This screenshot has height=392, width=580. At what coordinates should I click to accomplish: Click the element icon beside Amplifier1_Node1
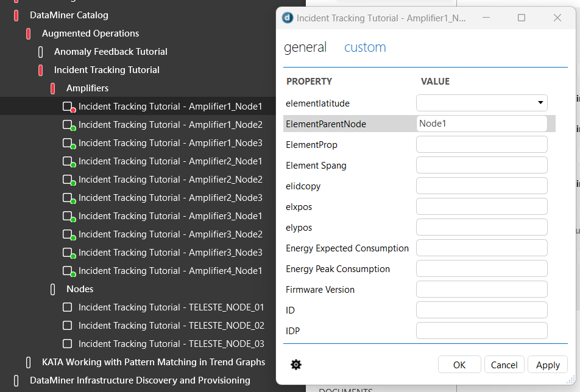tap(66, 106)
